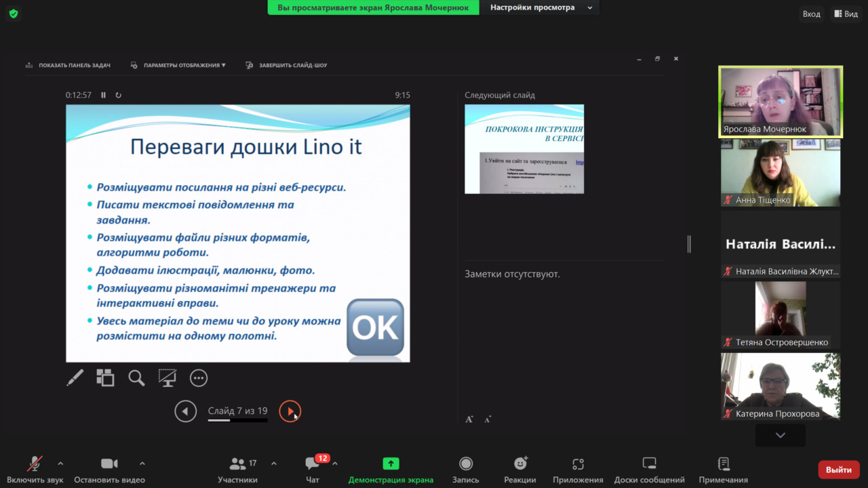Click the elapsed time 0:12:57
This screenshot has width=868, height=488.
point(79,95)
